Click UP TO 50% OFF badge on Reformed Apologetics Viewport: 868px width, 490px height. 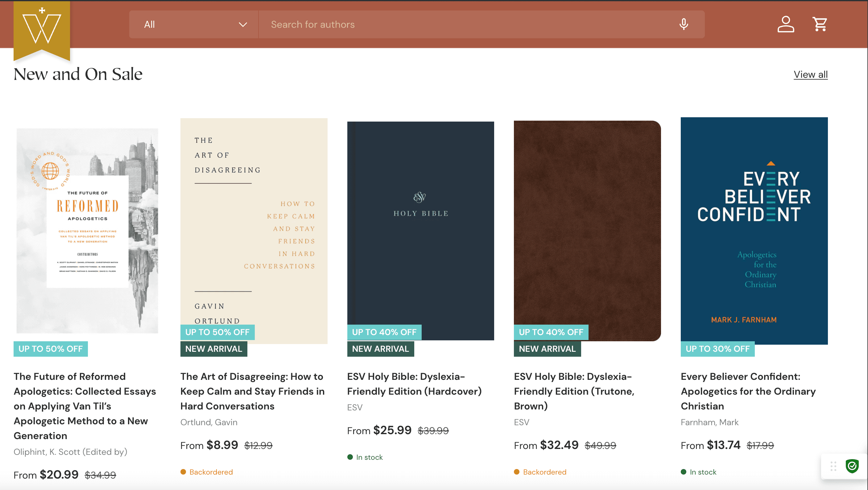point(51,349)
